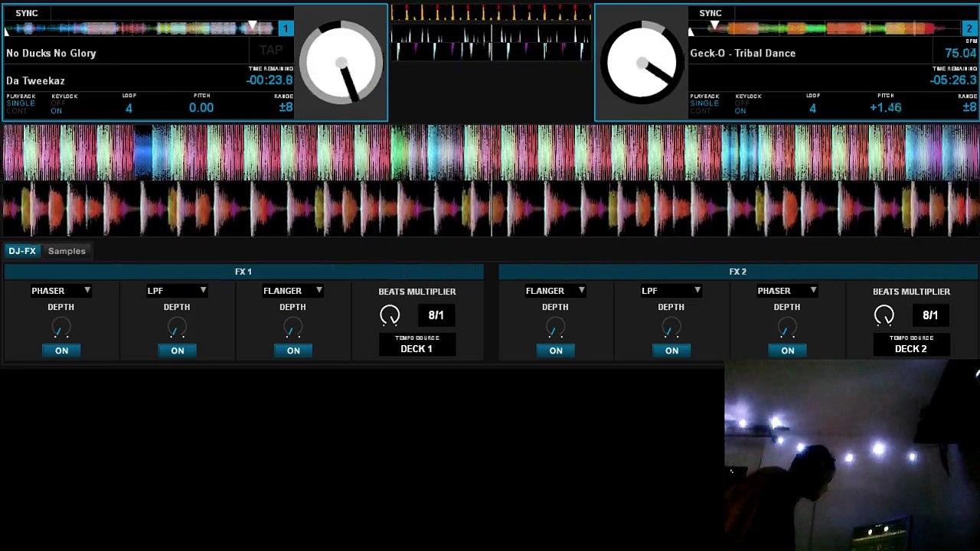Toggle the FX 1 LPF ON button
The height and width of the screenshot is (551, 980).
coord(177,350)
